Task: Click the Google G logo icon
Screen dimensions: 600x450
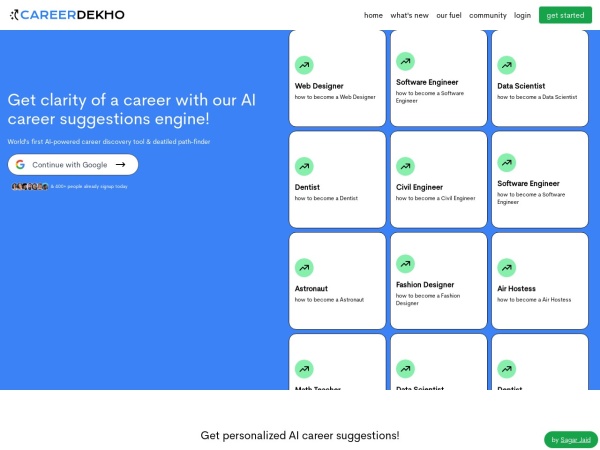Action: tap(20, 165)
